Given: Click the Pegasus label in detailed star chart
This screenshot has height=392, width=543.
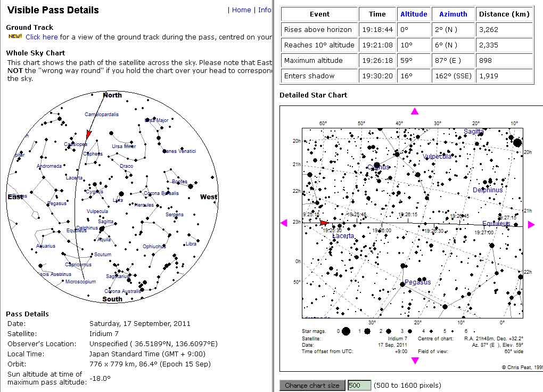Looking at the screenshot, I should point(417,282).
